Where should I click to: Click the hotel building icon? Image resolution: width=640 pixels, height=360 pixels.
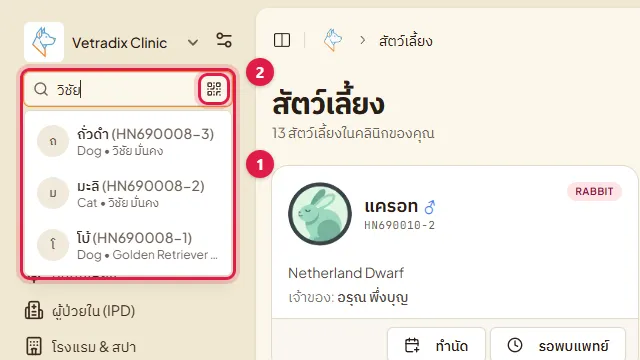click(x=34, y=347)
